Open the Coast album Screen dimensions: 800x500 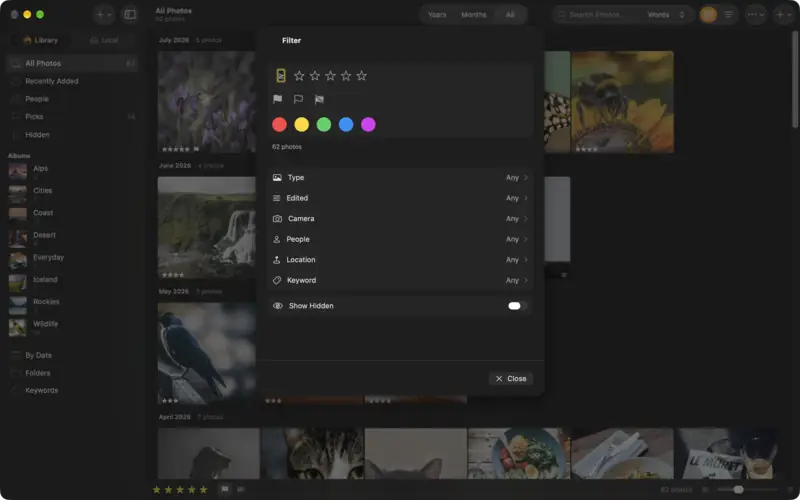pyautogui.click(x=72, y=216)
